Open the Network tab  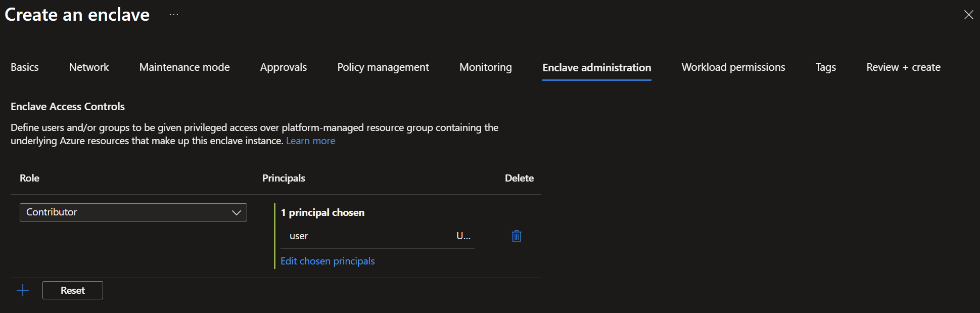pos(89,67)
